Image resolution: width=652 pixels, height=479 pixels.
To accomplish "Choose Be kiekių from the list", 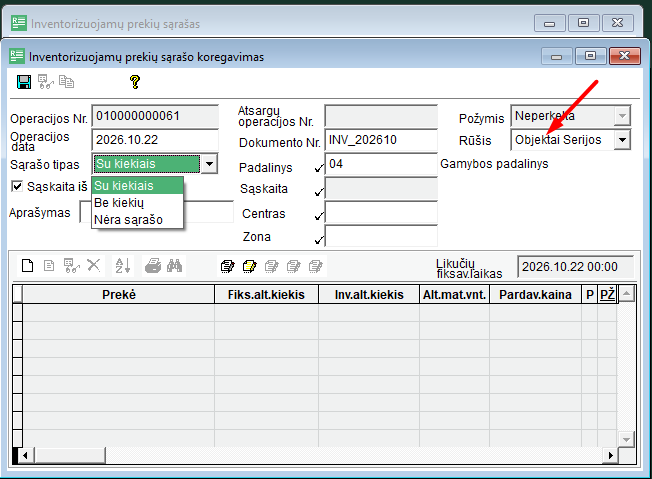I will click(137, 202).
